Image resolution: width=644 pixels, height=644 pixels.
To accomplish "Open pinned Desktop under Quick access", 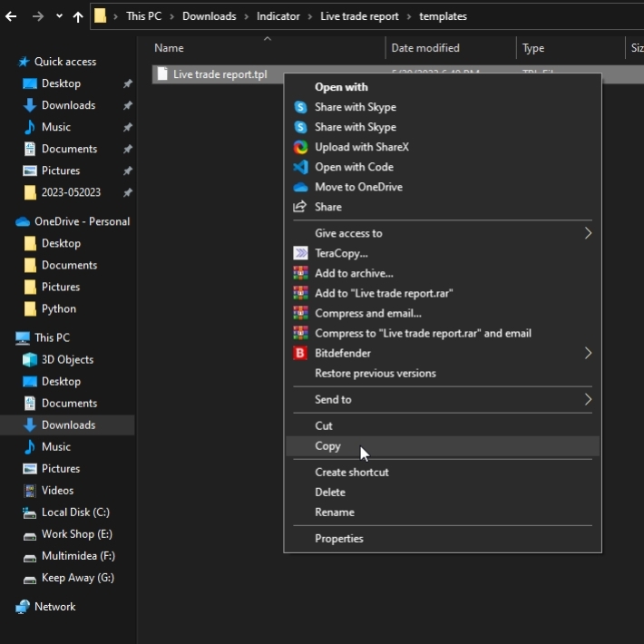I will [x=61, y=83].
